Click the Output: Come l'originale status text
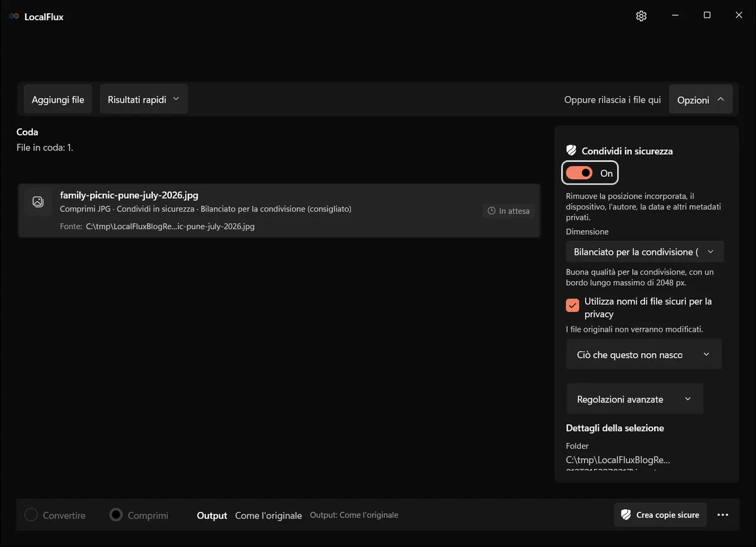Image resolution: width=756 pixels, height=547 pixels. tap(354, 515)
